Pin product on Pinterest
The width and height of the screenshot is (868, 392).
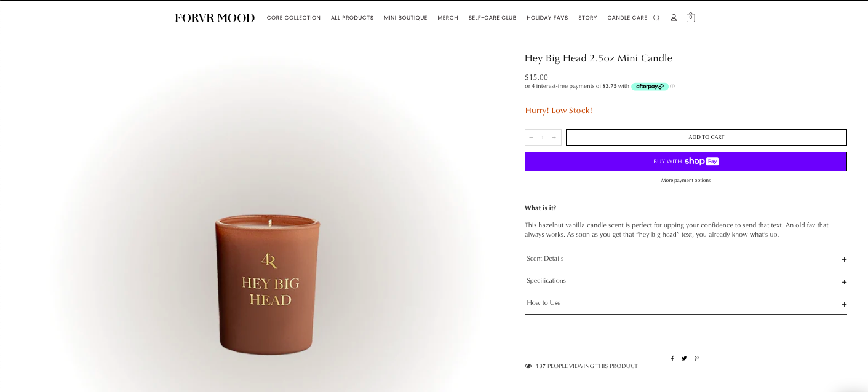tap(696, 358)
